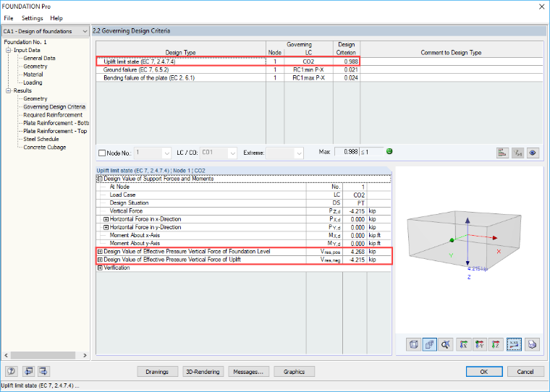This screenshot has width=550, height=392.
Task: Select the Ground failure (EC 7, 6.5.2) row
Action: point(228,69)
